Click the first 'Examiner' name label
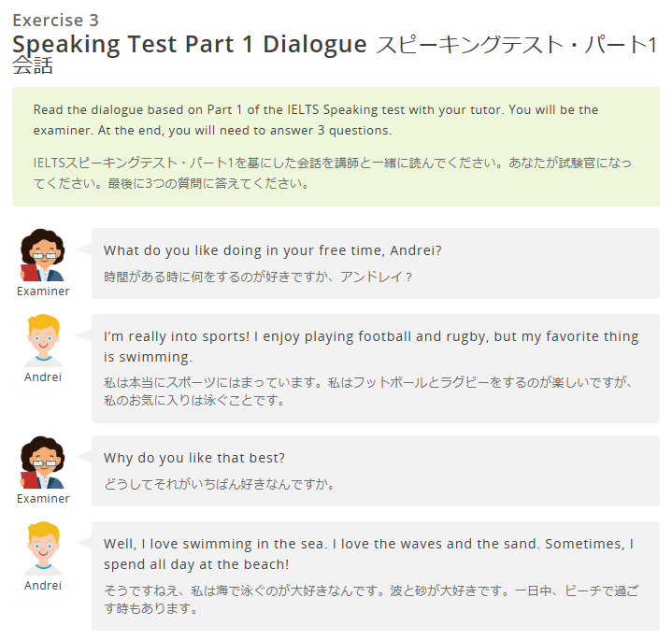Screen dimensions: 672x640 point(43,292)
